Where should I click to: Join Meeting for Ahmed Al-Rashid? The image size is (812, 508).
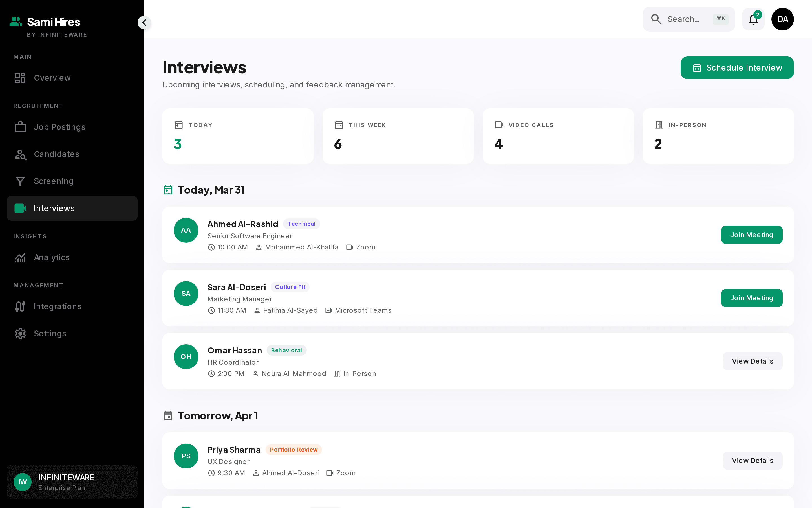[752, 235]
